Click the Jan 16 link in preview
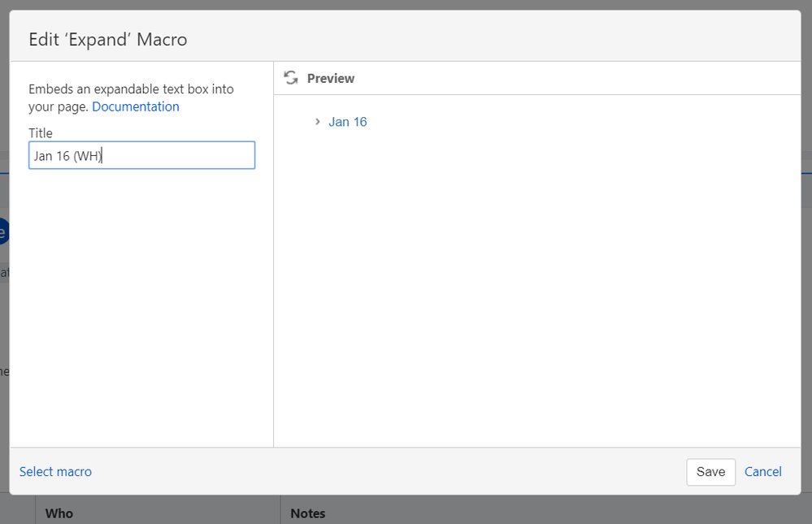The height and width of the screenshot is (524, 812). pyautogui.click(x=348, y=122)
